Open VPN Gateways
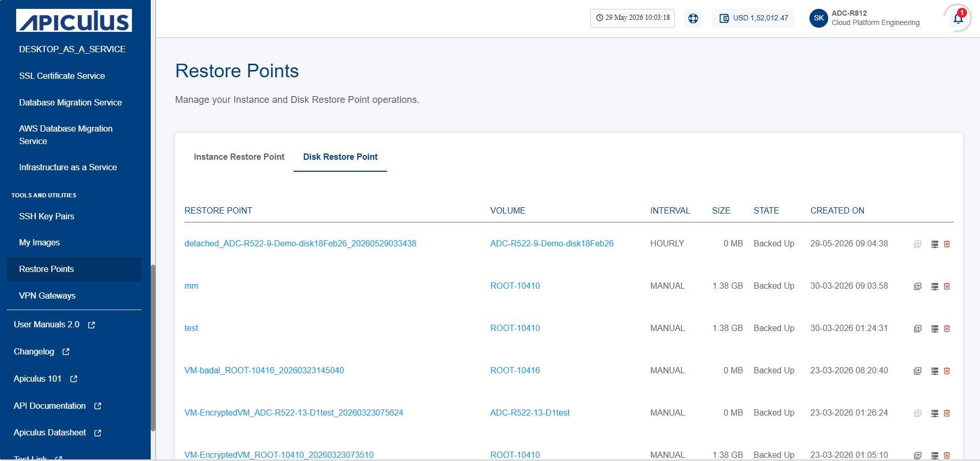This screenshot has height=461, width=980. click(47, 295)
